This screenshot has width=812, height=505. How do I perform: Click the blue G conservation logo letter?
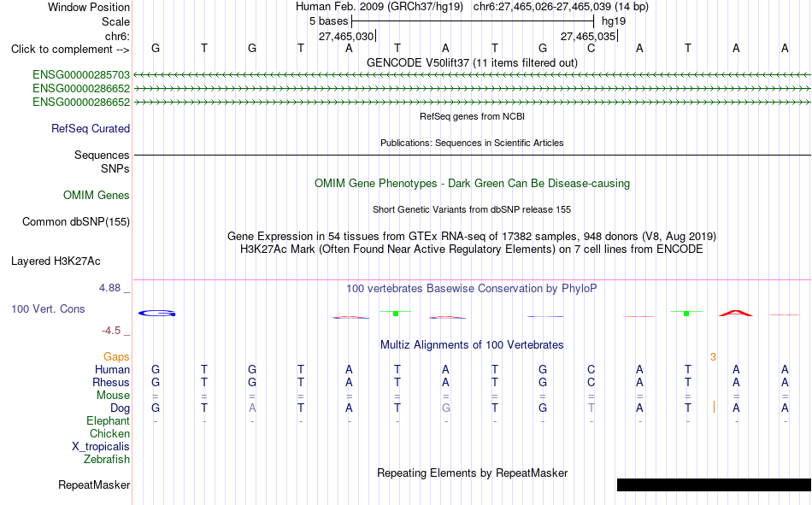pos(157,314)
